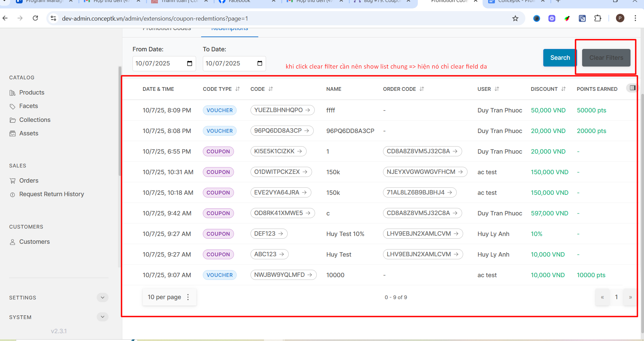Viewport: 644px width, 341px height.
Task: Open browser extensions puzzle icon
Action: (598, 18)
